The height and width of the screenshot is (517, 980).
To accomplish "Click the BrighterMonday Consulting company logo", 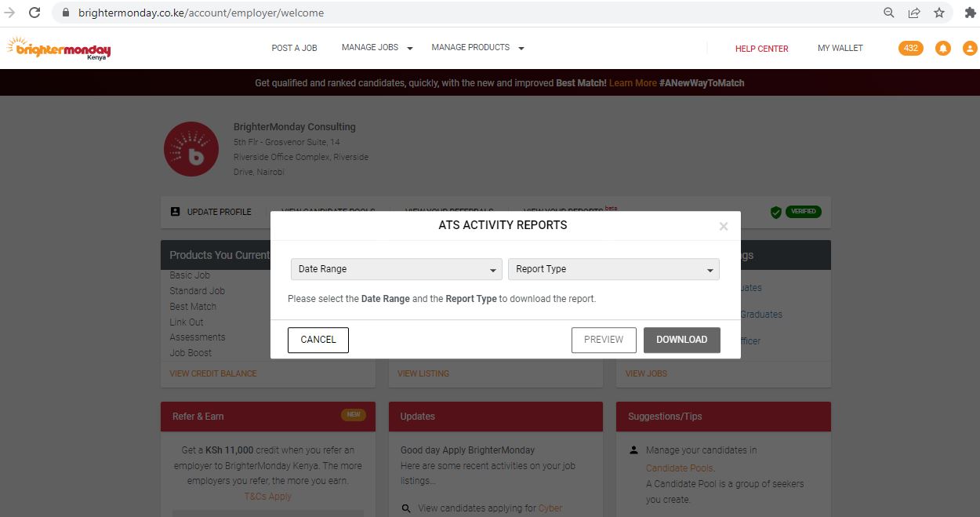I will (191, 149).
